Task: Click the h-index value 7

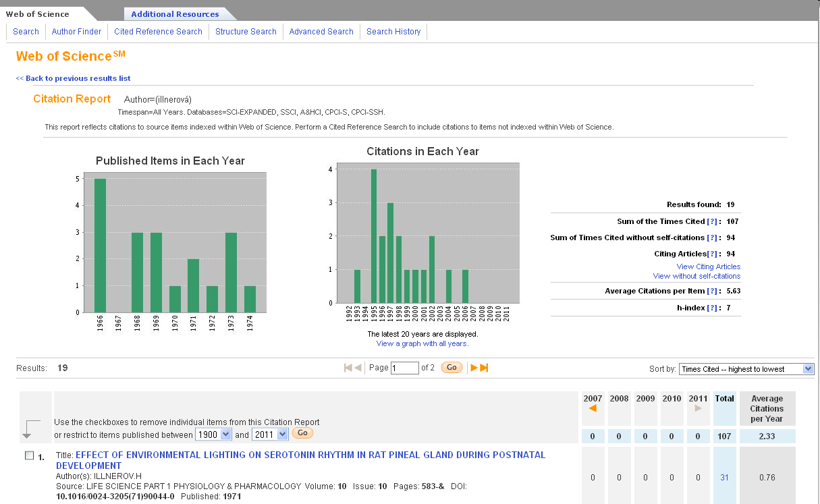Action: tap(728, 308)
